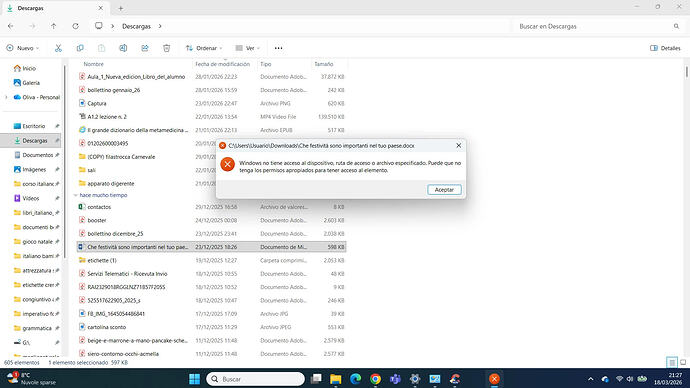
Task: Open Settings gear from the taskbar
Action: [415, 379]
